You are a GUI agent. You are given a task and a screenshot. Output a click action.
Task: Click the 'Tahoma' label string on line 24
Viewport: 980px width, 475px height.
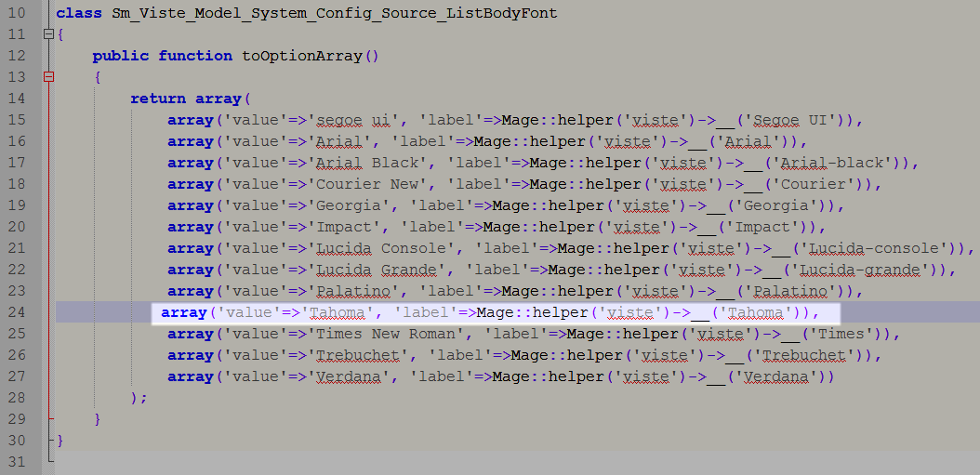click(755, 312)
